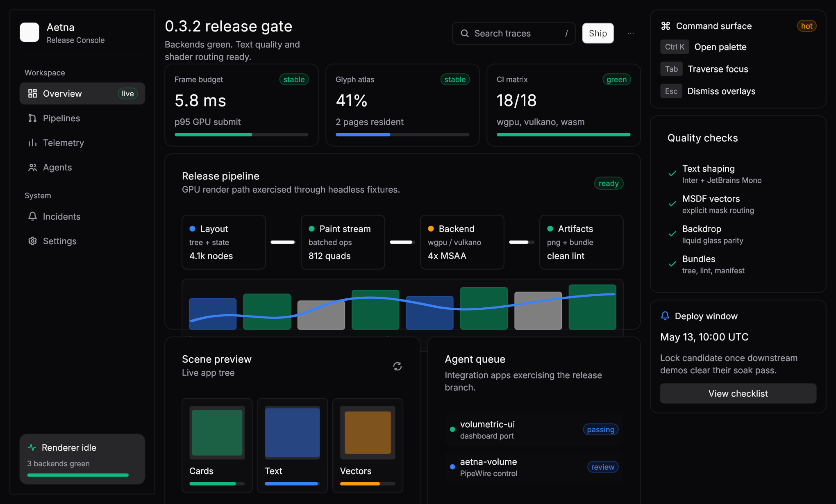This screenshot has height=504, width=836.
Task: Click the green Artifacts stage dot
Action: click(x=550, y=229)
